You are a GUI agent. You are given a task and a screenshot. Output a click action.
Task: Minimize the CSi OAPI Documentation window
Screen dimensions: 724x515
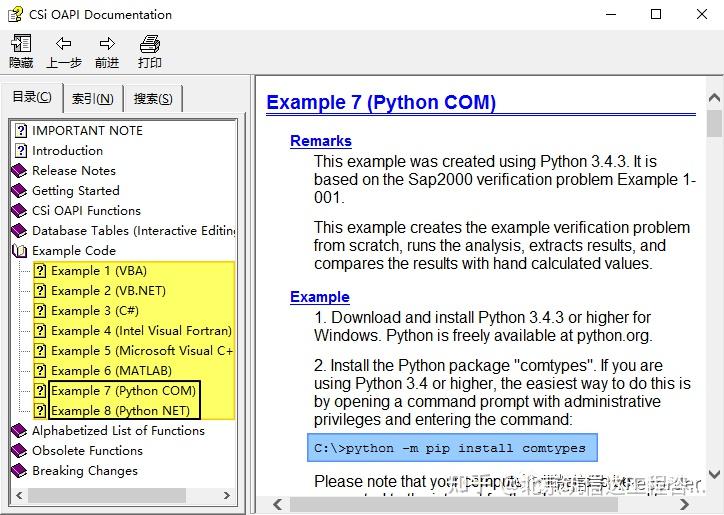[611, 14]
